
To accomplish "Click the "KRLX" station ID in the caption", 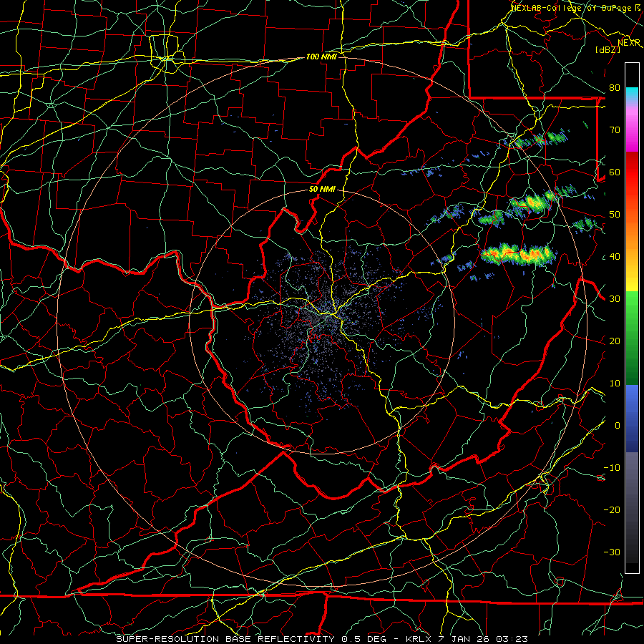I will point(418,639).
